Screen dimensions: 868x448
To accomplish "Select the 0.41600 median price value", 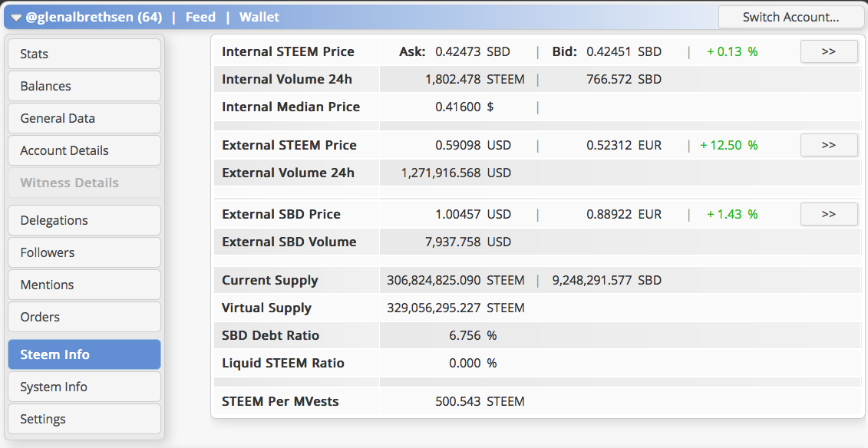I will (x=458, y=107).
